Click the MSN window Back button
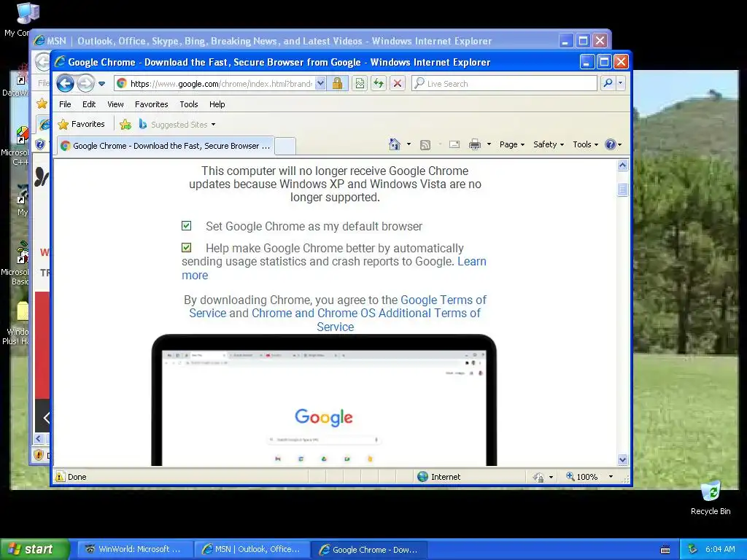Screen dimensions: 747x560 [x=42, y=61]
